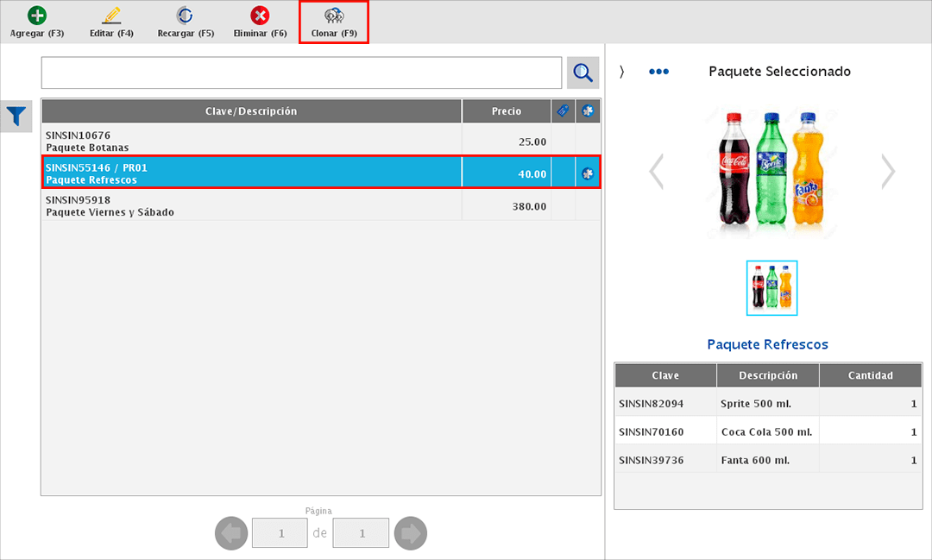
Task: Click the icon in Paquete Refrescos row
Action: (589, 173)
